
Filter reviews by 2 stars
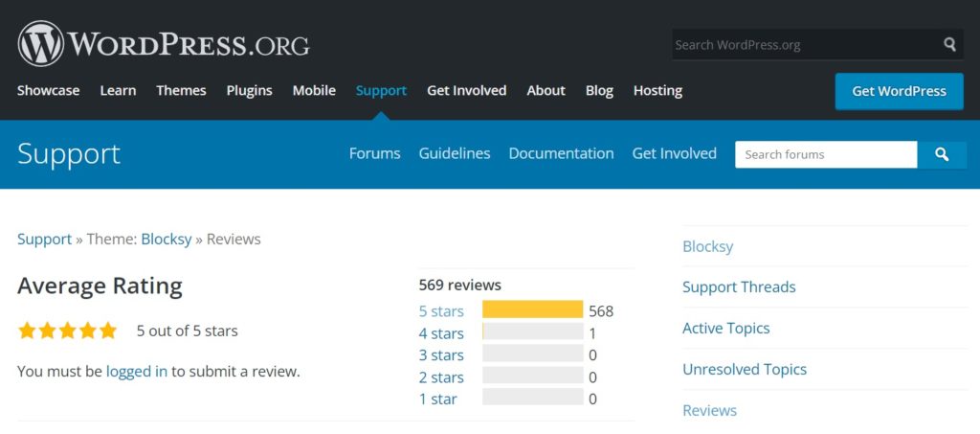(441, 377)
